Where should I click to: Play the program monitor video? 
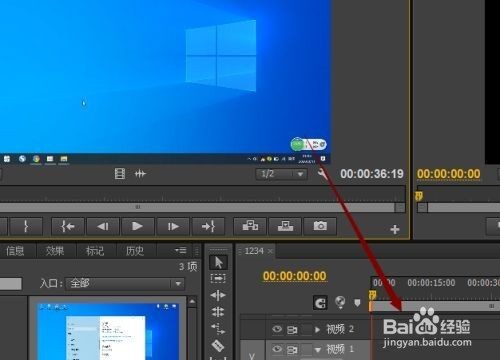click(x=137, y=227)
